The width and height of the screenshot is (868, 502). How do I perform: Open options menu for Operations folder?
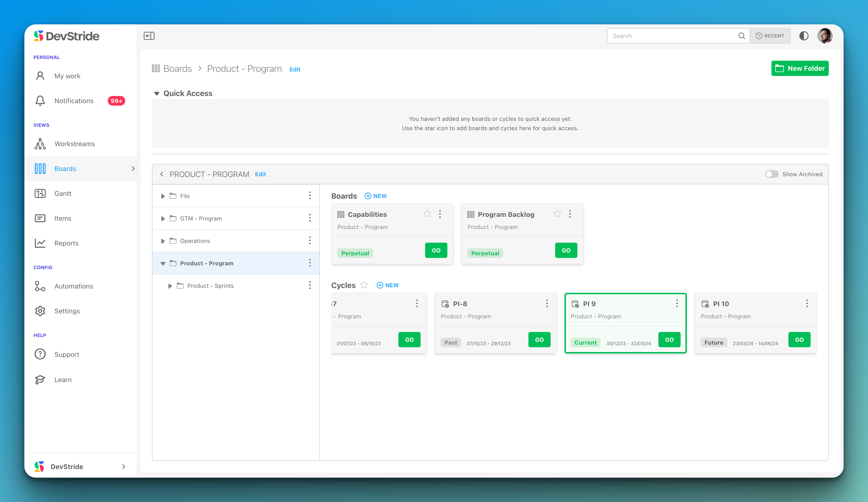[310, 240]
